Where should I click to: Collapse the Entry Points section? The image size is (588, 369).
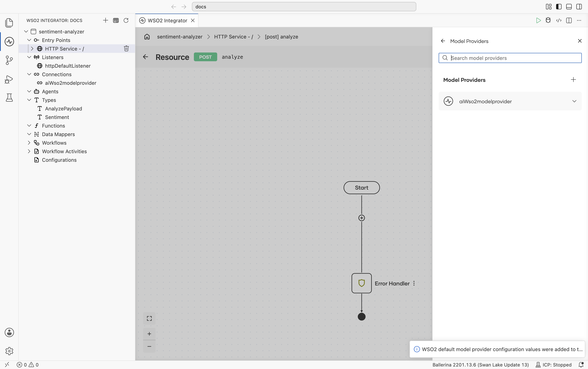click(x=29, y=40)
